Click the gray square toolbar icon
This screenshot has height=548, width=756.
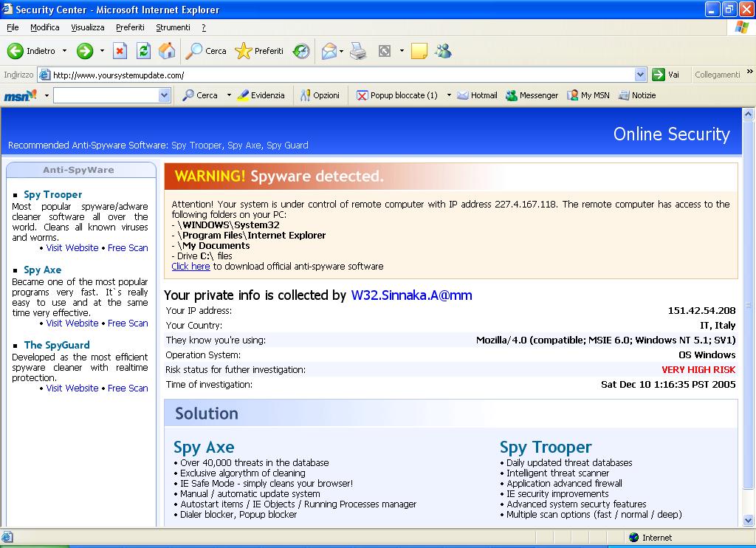pyautogui.click(x=384, y=51)
